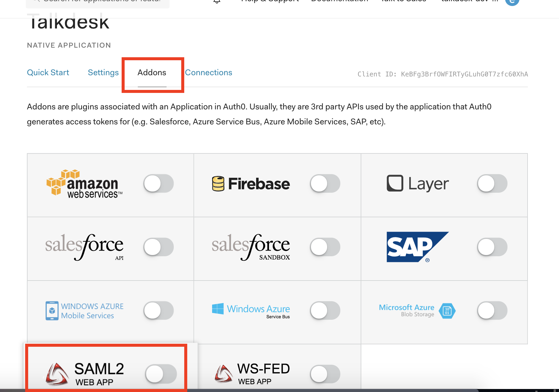Viewport: 559px width, 392px height.
Task: Click the Layer logo
Action: point(418,184)
